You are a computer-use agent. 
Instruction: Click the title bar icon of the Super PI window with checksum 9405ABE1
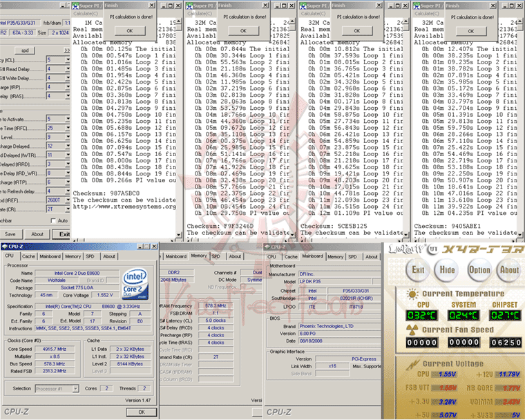(417, 6)
